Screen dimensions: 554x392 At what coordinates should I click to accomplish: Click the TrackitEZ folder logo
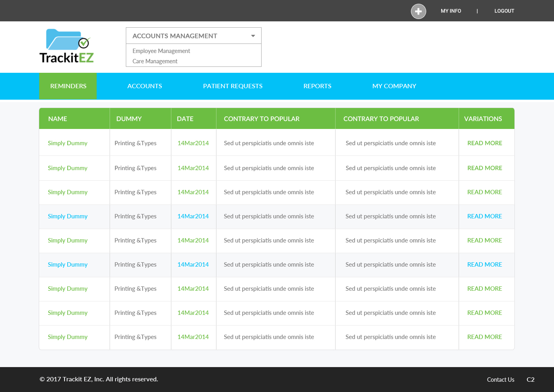pos(66,46)
